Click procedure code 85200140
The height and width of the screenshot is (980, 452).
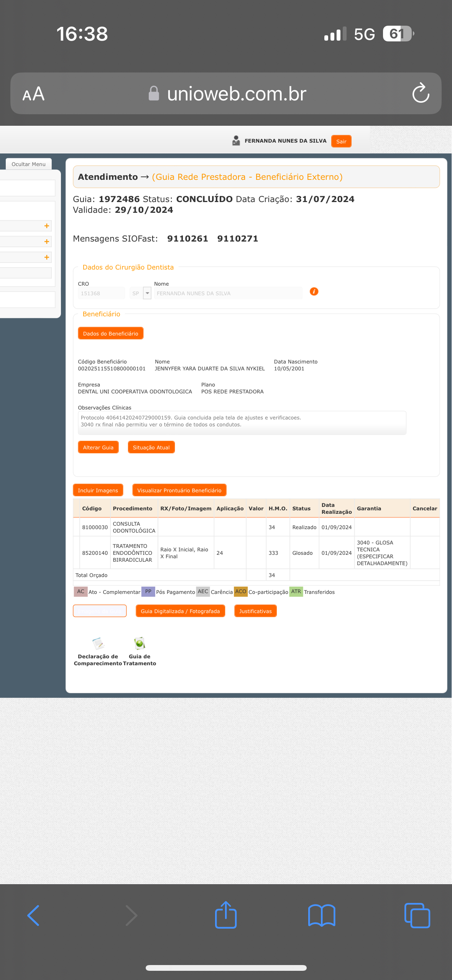[95, 553]
